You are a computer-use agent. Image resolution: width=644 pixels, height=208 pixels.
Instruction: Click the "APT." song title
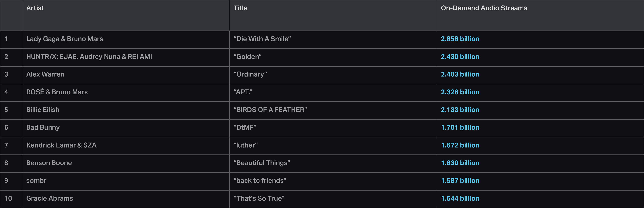[243, 92]
